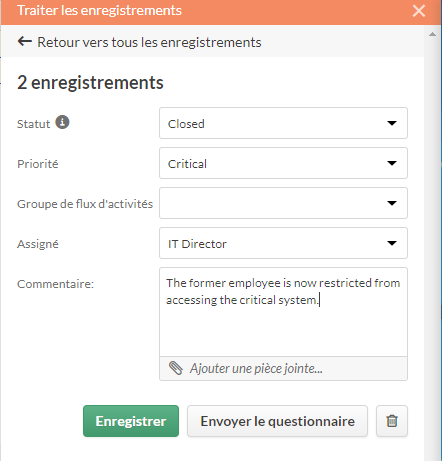Image resolution: width=442 pixels, height=461 pixels.
Task: Click Envoyer le questionnaire button
Action: pos(277,421)
